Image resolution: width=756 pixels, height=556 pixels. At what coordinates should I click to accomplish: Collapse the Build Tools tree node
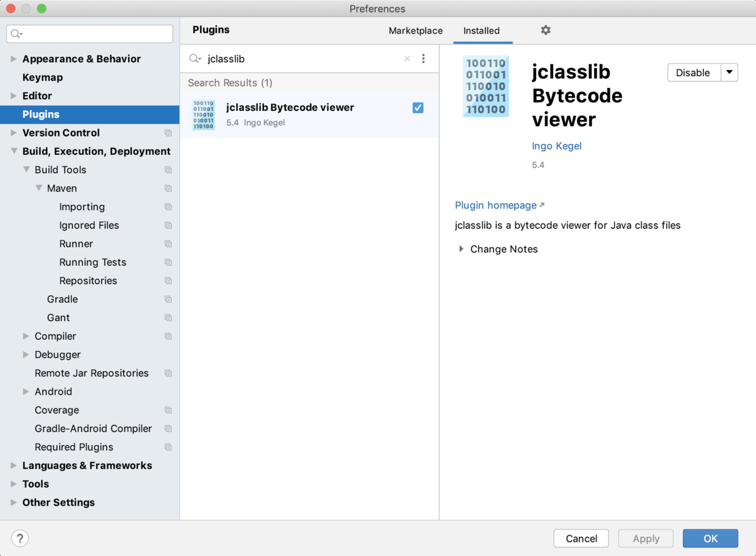coord(26,170)
